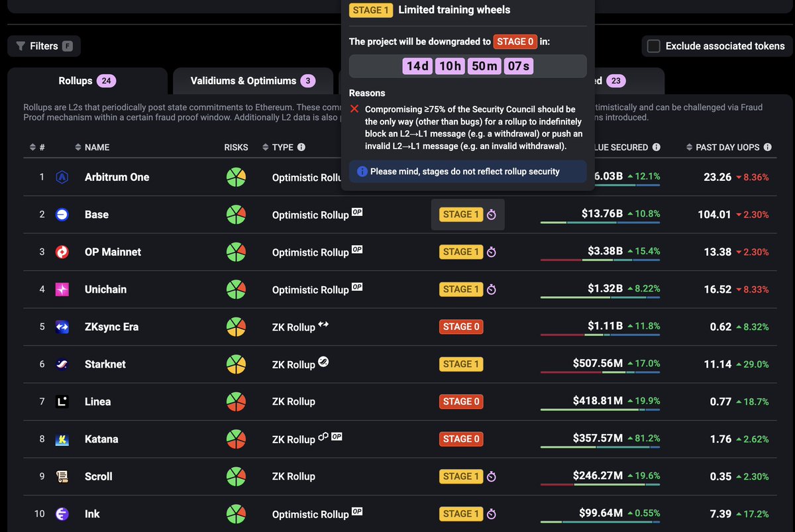
Task: Open the Unichain project page
Action: coord(105,290)
